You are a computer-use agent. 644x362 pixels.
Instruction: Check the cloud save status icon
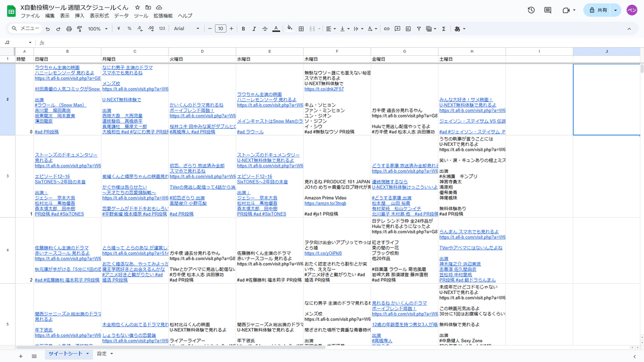pos(159,8)
